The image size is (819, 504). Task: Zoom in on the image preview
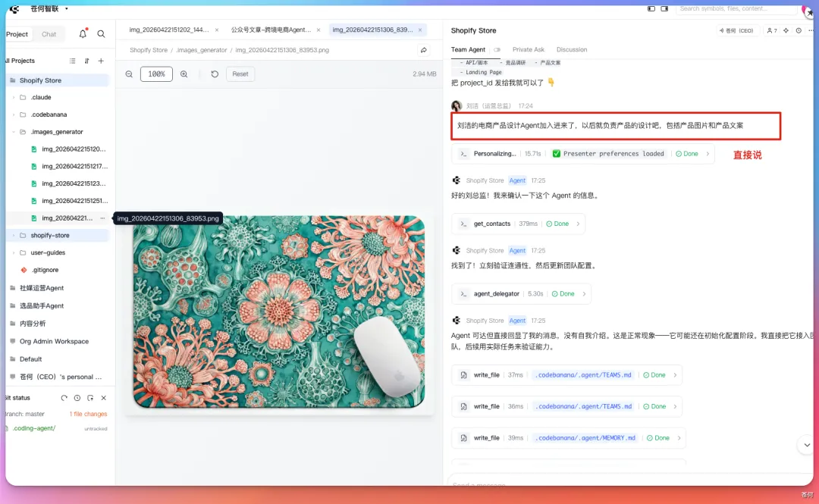point(184,74)
